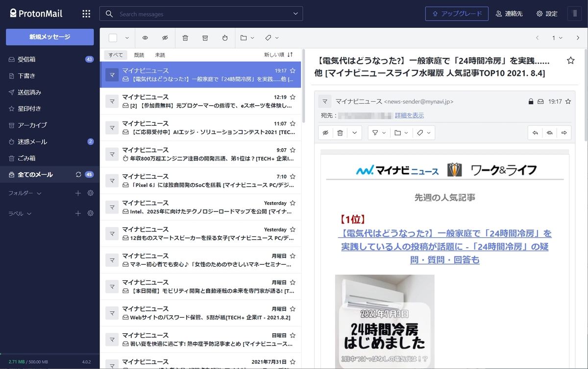Image resolution: width=588 pixels, height=369 pixels.
Task: Click the search magnifier icon
Action: (110, 14)
